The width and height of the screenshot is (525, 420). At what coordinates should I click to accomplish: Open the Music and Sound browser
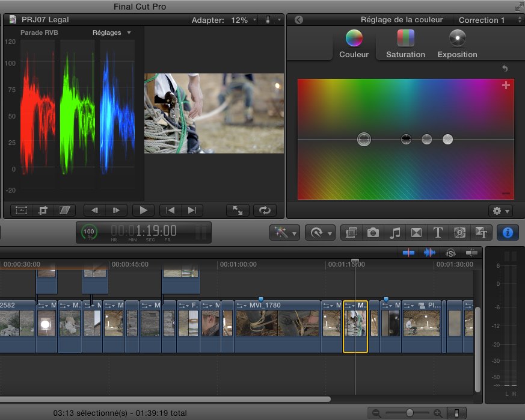tap(395, 232)
